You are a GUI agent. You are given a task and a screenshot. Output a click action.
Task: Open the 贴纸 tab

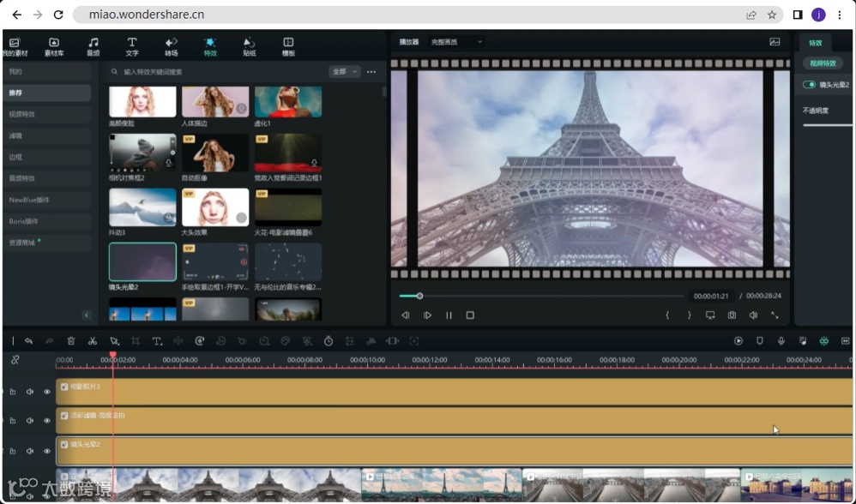tap(250, 47)
